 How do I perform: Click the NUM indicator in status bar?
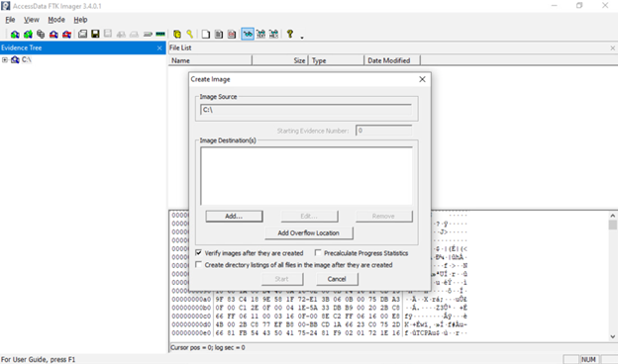(588, 359)
